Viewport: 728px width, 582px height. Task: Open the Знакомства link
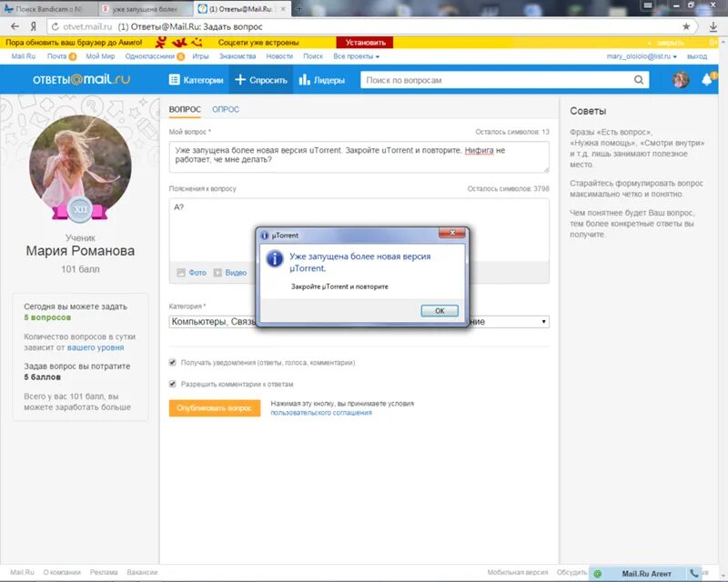pos(238,56)
